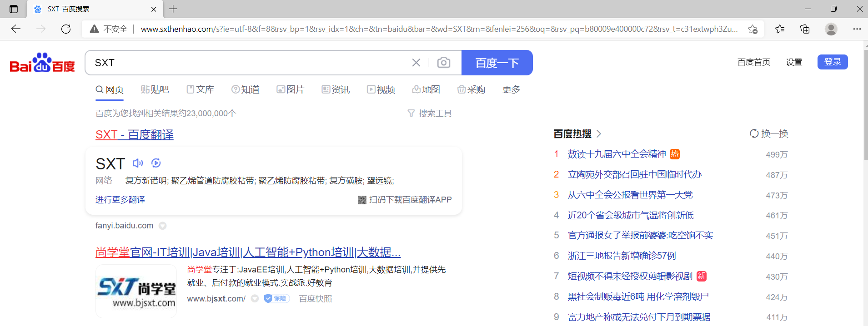Screen dimensions: 868x326
Task: Click the browser address bar URL
Action: (439, 29)
